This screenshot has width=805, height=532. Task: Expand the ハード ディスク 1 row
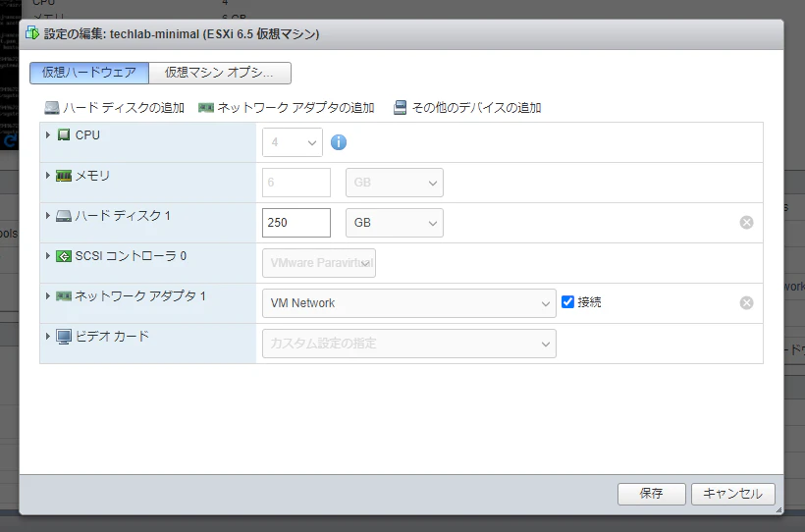pos(48,216)
